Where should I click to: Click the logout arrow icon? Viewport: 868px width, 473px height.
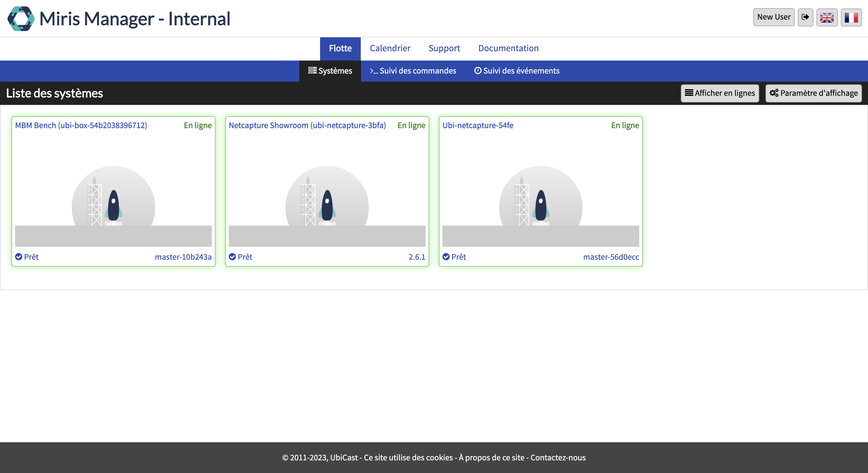(805, 17)
